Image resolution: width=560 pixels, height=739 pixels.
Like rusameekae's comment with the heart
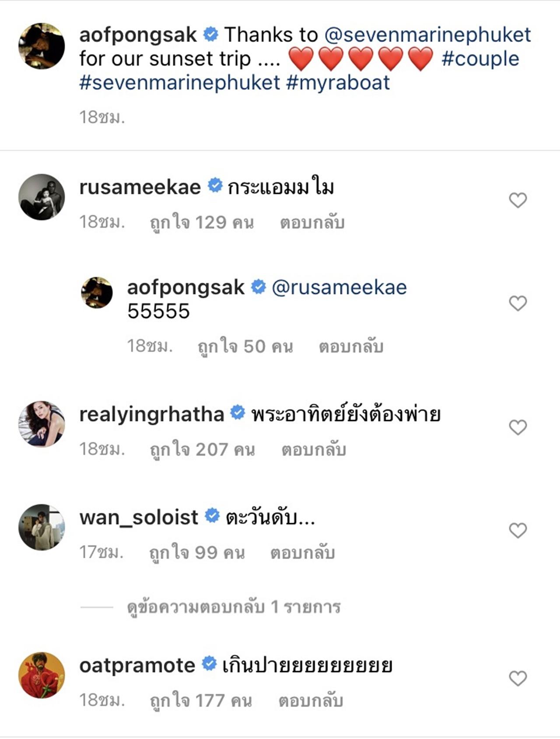[x=518, y=201]
